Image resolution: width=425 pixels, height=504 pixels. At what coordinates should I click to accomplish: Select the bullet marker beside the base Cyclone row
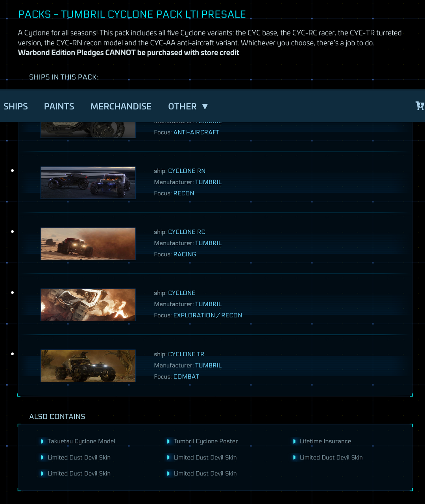point(12,292)
